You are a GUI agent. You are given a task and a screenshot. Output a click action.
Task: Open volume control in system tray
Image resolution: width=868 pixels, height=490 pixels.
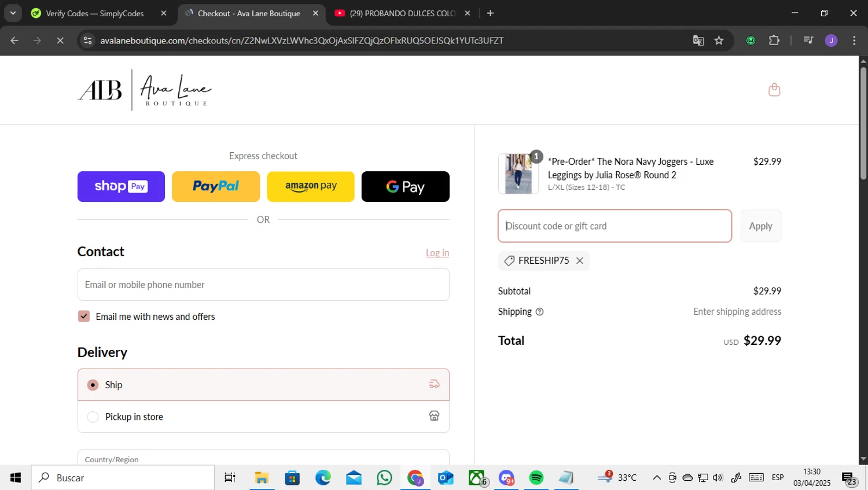718,478
